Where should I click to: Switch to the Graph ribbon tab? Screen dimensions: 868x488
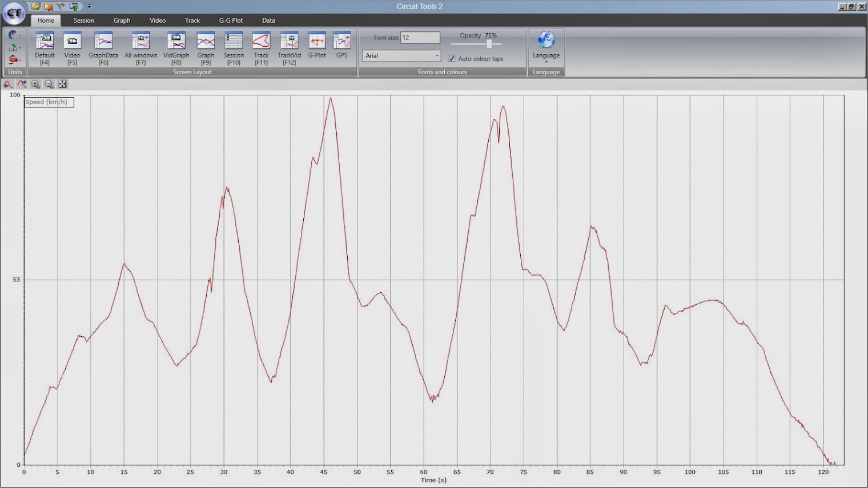(x=122, y=21)
